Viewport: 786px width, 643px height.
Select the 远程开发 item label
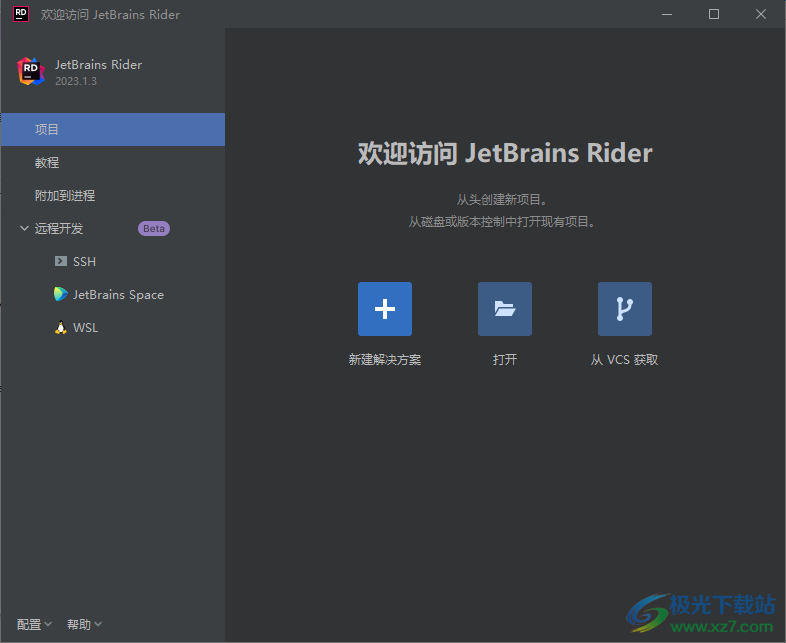click(x=59, y=229)
